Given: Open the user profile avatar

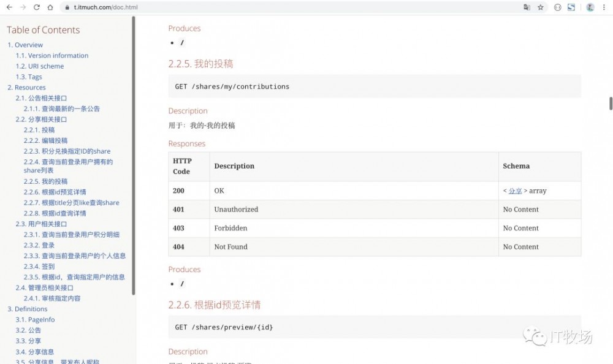Looking at the screenshot, I should (x=590, y=7).
